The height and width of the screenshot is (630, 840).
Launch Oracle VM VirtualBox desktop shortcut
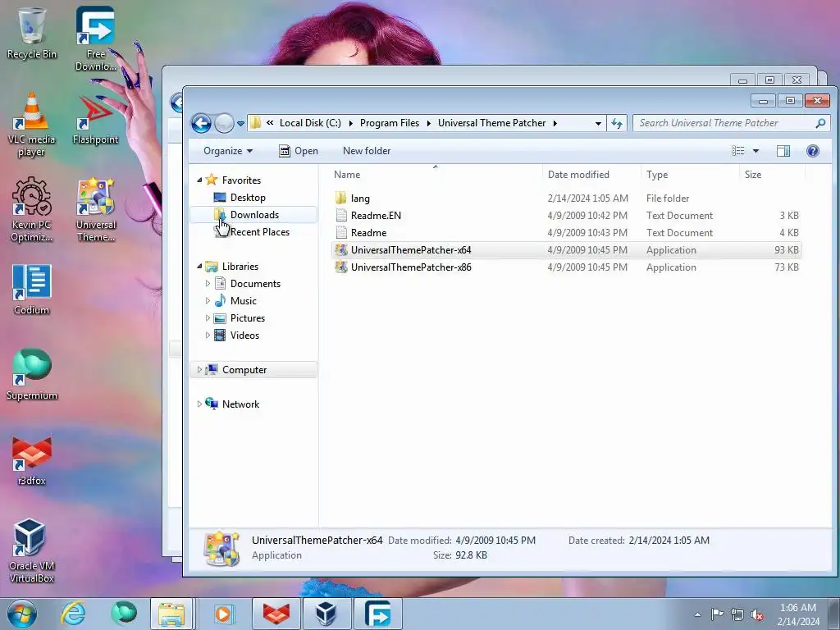click(x=32, y=550)
